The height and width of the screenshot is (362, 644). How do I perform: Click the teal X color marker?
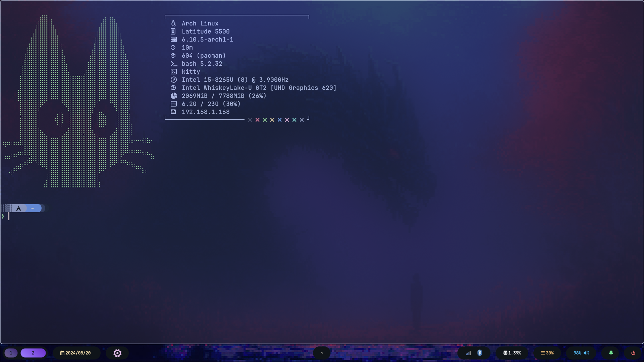294,120
